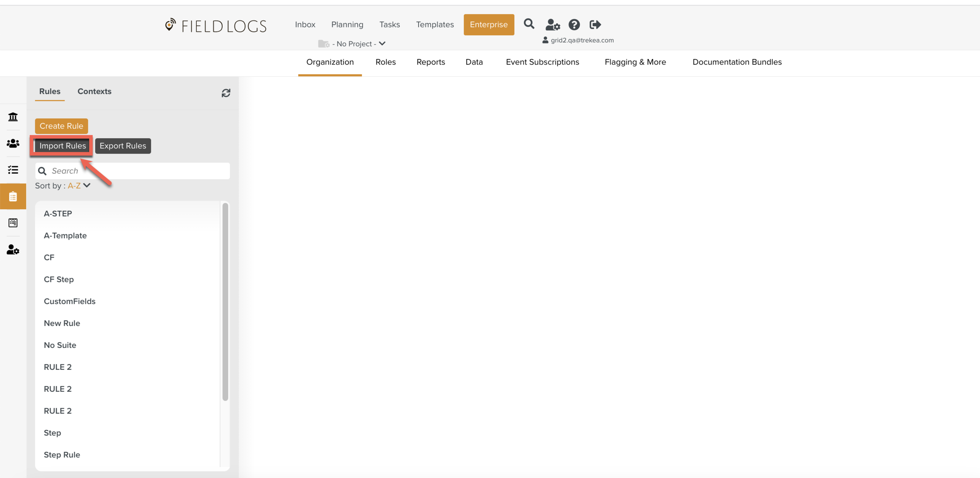Click the Export Rules button

coord(123,146)
